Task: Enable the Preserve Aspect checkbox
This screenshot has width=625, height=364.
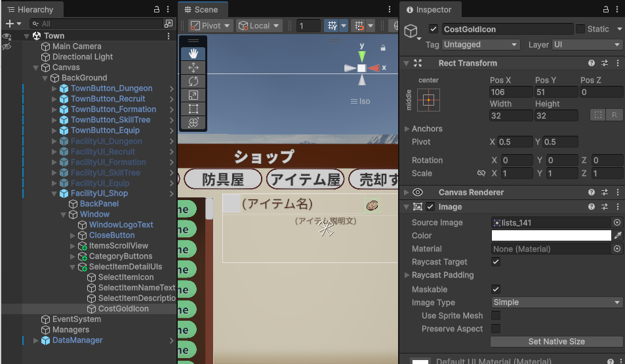Action: 496,329
